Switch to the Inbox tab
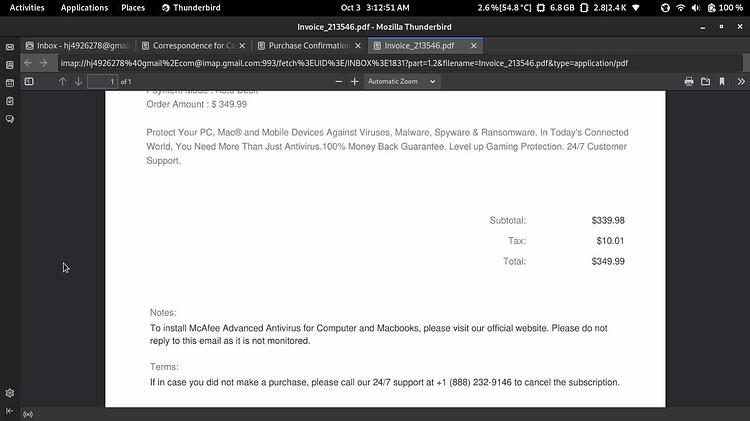Viewport: 750px width, 421px height. (78, 45)
